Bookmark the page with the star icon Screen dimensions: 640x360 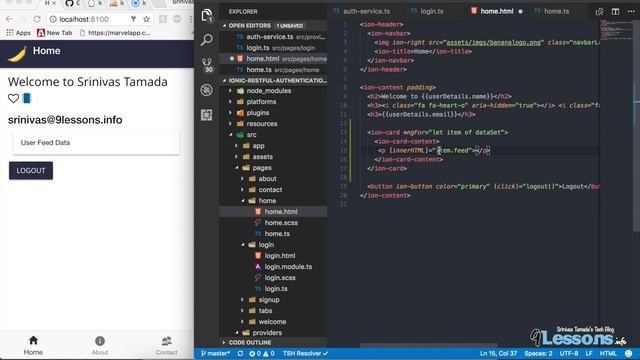[x=146, y=19]
